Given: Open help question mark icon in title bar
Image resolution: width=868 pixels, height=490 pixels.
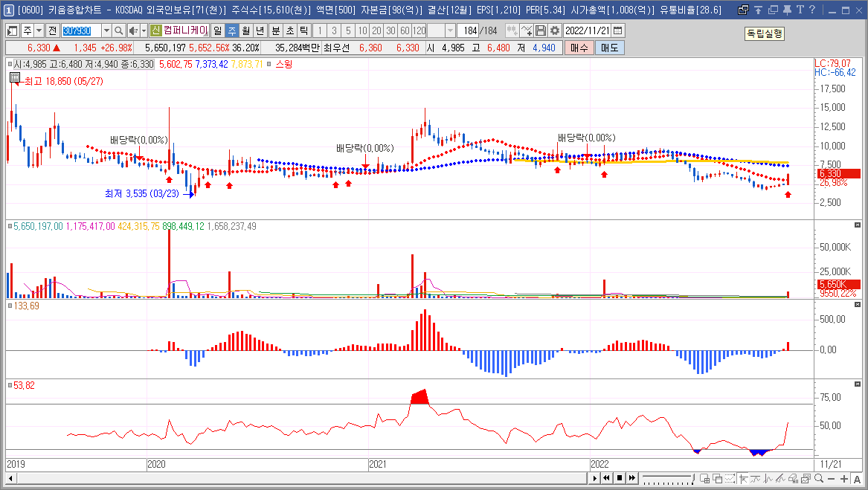Looking at the screenshot, I should tap(812, 10).
